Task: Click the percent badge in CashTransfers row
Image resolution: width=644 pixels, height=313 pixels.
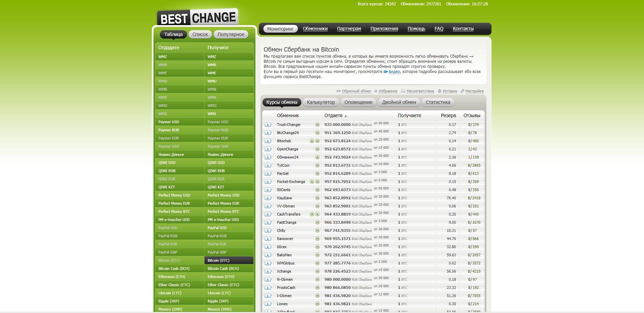Action: 317,214
